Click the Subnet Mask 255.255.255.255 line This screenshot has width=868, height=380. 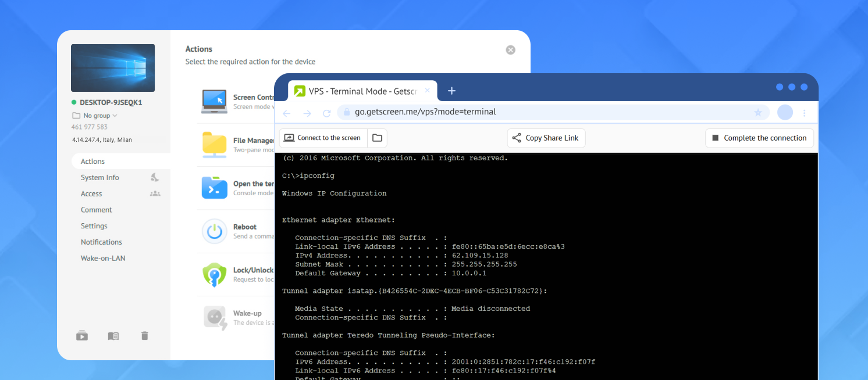point(405,264)
